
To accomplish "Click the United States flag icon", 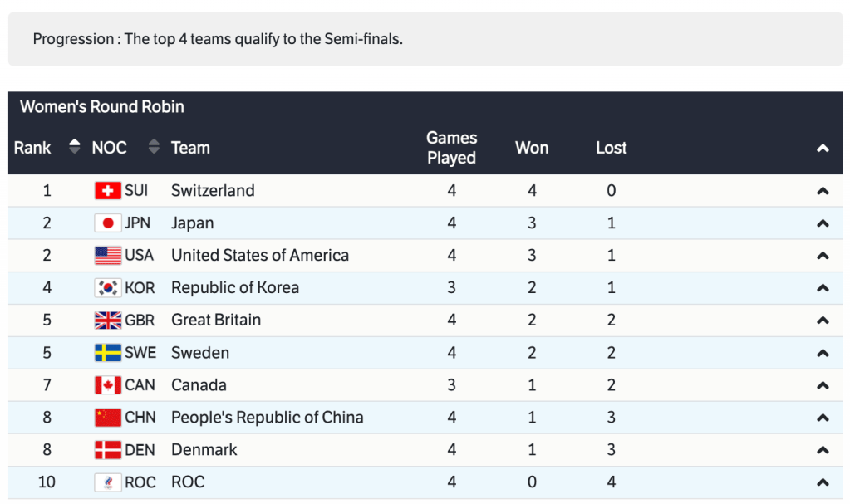I will click(x=108, y=256).
